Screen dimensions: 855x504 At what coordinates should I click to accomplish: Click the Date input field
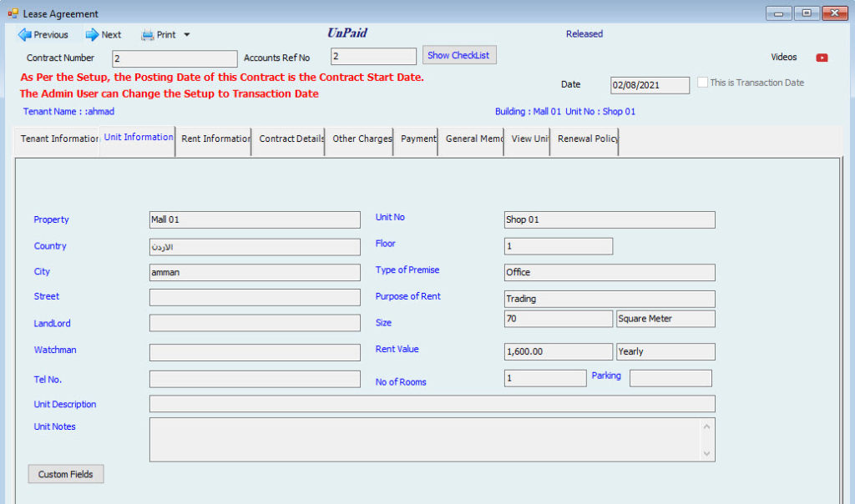point(650,85)
